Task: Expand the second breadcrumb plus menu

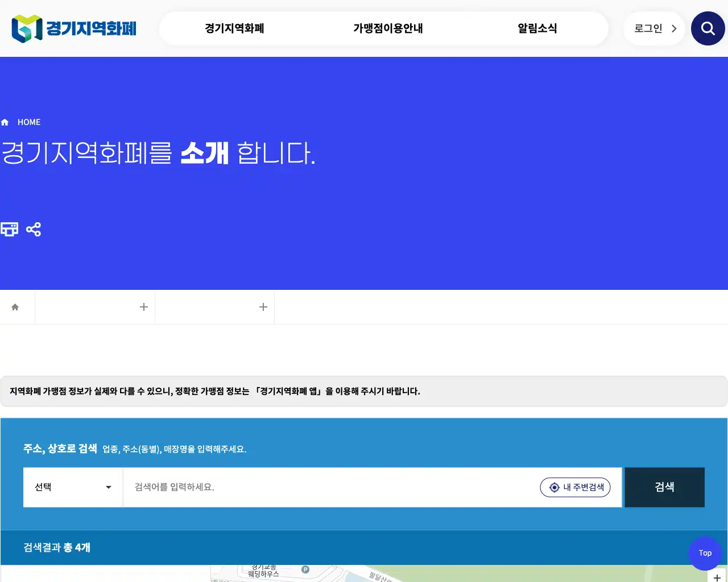Action: (263, 306)
